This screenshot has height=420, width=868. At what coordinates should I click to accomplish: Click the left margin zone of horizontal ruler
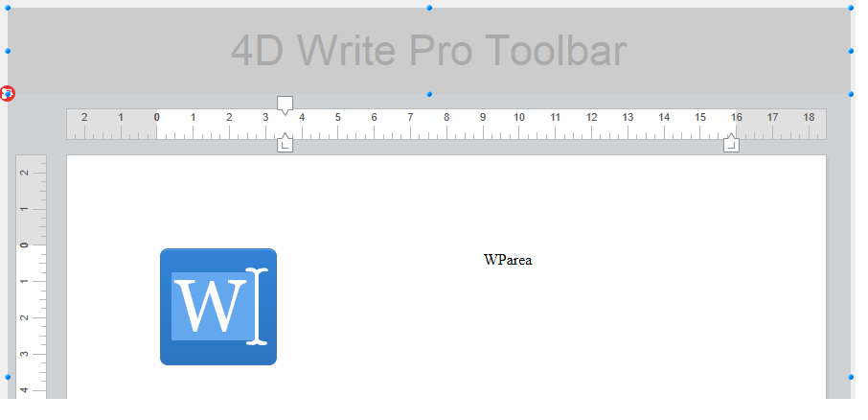click(105, 125)
